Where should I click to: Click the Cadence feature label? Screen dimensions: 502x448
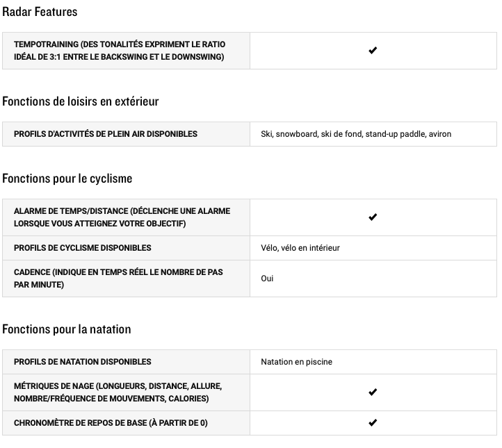tap(118, 279)
